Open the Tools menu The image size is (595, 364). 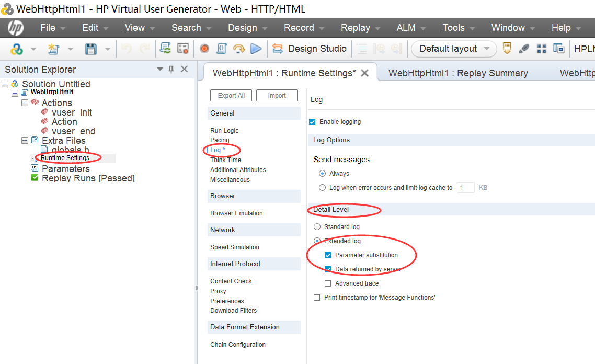coord(453,28)
